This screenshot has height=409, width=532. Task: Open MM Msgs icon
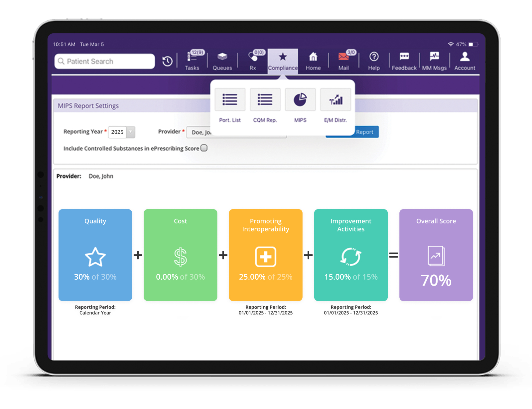coord(434,57)
